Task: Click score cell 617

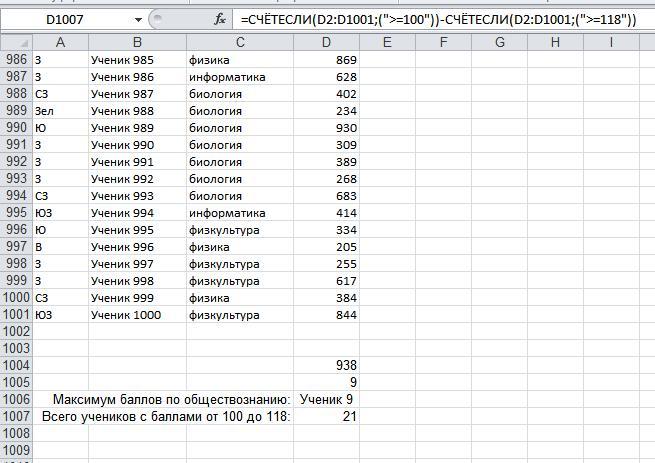Action: point(326,281)
